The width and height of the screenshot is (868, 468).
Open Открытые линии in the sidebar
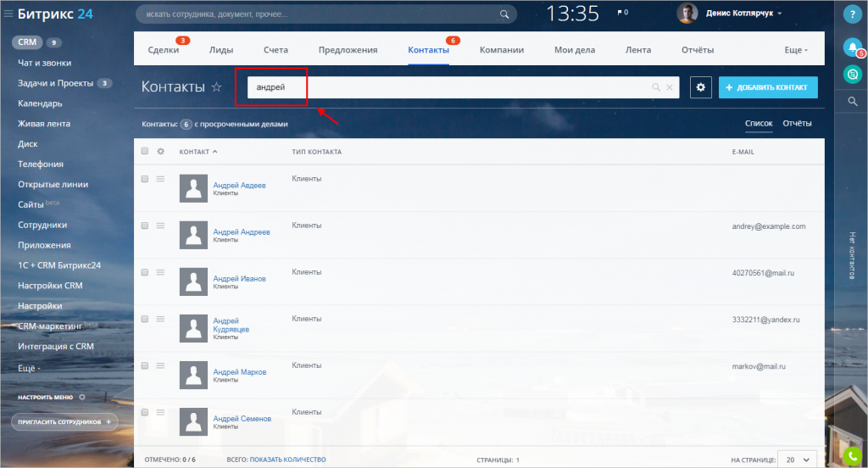(x=53, y=185)
